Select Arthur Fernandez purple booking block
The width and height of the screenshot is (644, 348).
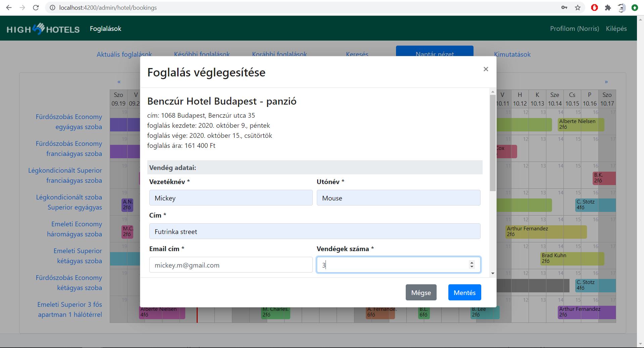[587, 312]
